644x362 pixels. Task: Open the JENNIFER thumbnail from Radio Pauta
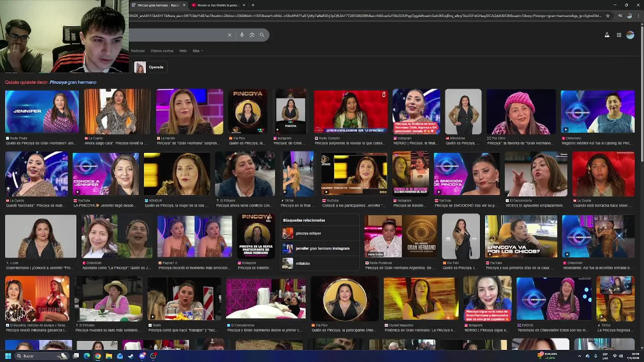tap(42, 112)
